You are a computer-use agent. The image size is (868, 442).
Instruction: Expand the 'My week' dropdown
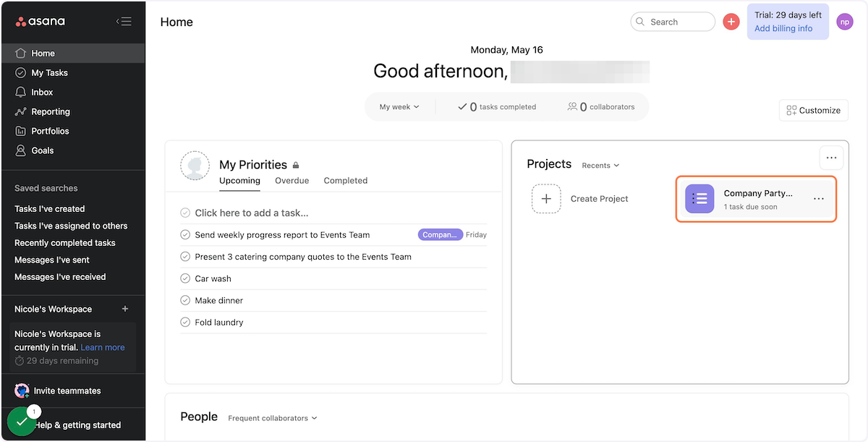[399, 107]
